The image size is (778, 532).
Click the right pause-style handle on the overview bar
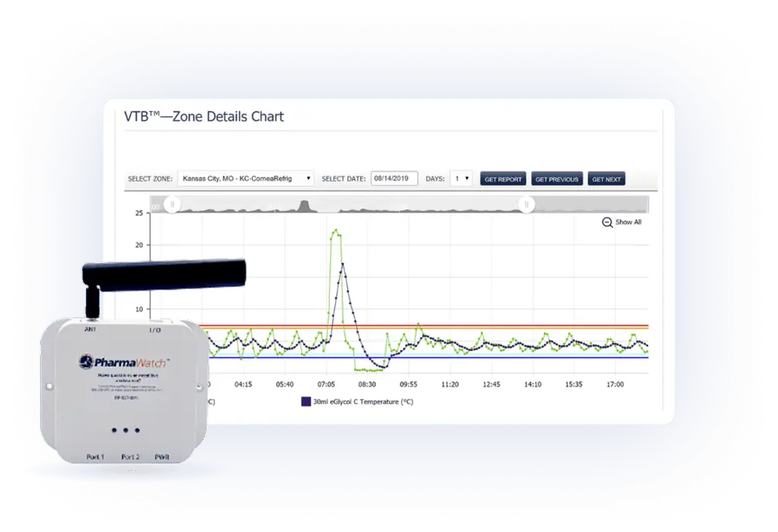pos(527,204)
